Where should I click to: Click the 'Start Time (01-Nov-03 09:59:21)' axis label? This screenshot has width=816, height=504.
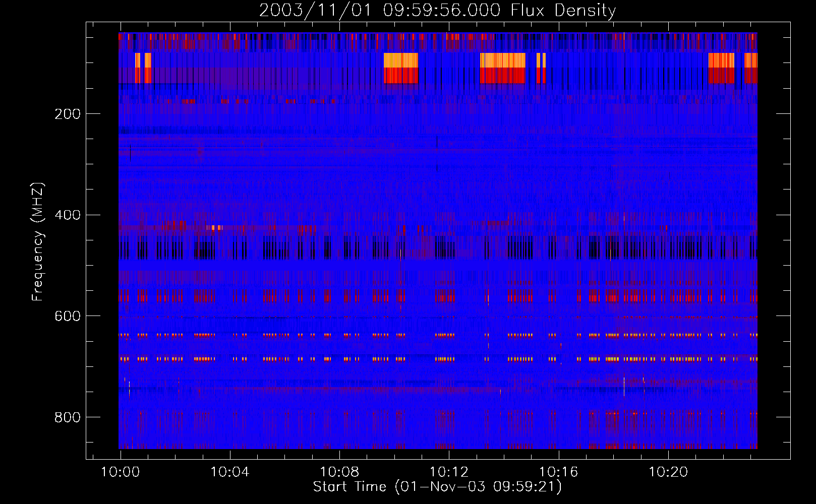[437, 487]
